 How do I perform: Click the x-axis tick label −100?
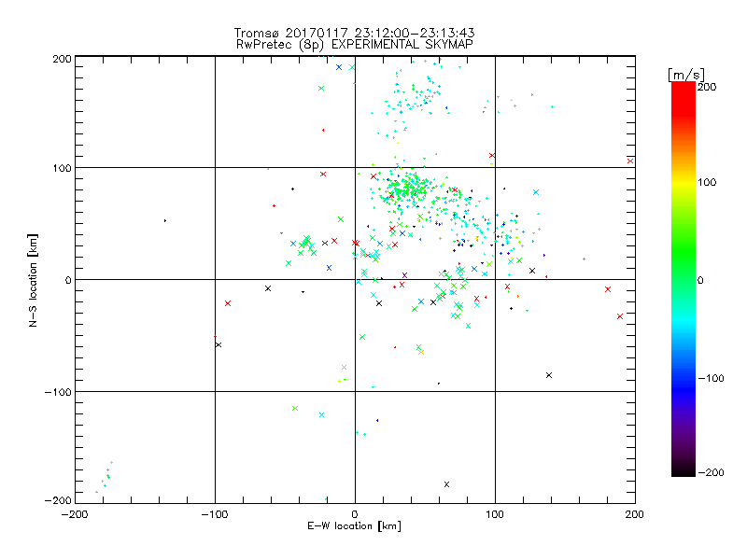click(x=215, y=514)
